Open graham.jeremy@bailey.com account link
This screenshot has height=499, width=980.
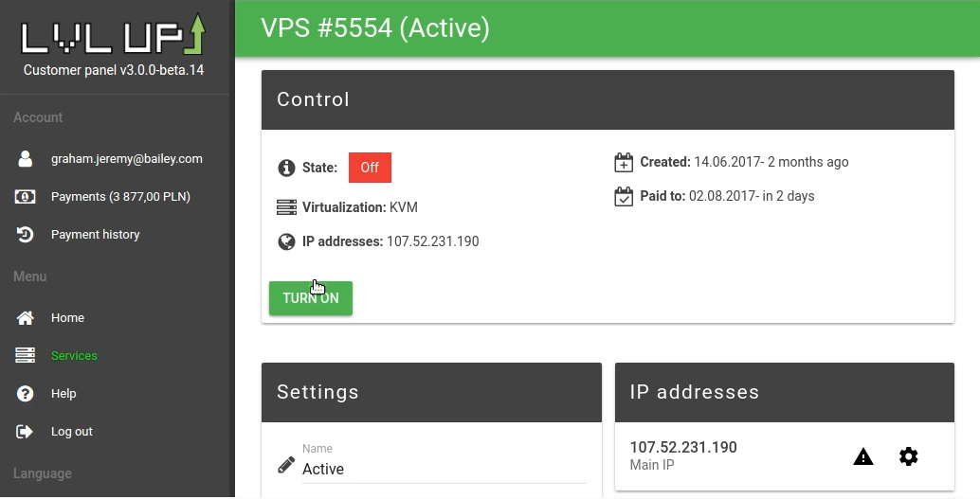[126, 159]
